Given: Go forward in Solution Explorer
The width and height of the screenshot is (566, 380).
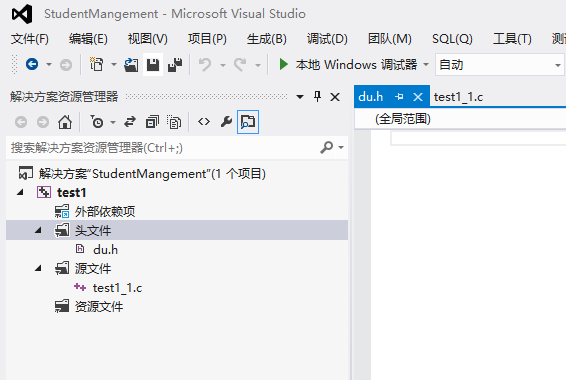Looking at the screenshot, I should tap(43, 122).
